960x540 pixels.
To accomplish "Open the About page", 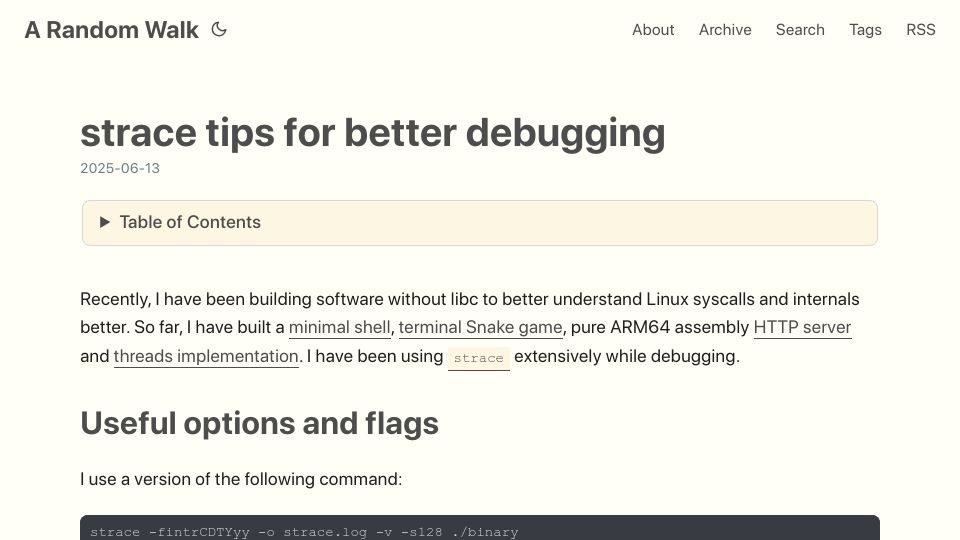I will click(x=653, y=29).
